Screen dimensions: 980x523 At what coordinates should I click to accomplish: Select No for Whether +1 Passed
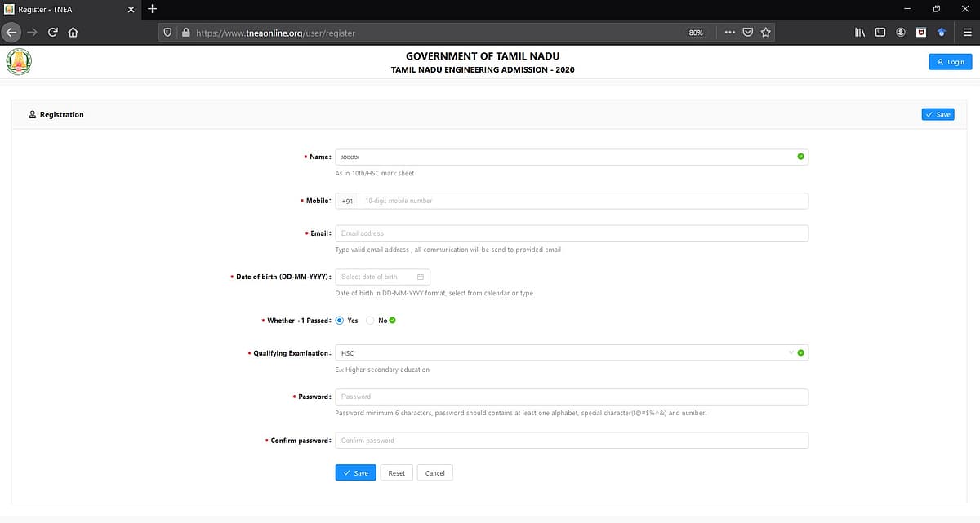pos(371,321)
